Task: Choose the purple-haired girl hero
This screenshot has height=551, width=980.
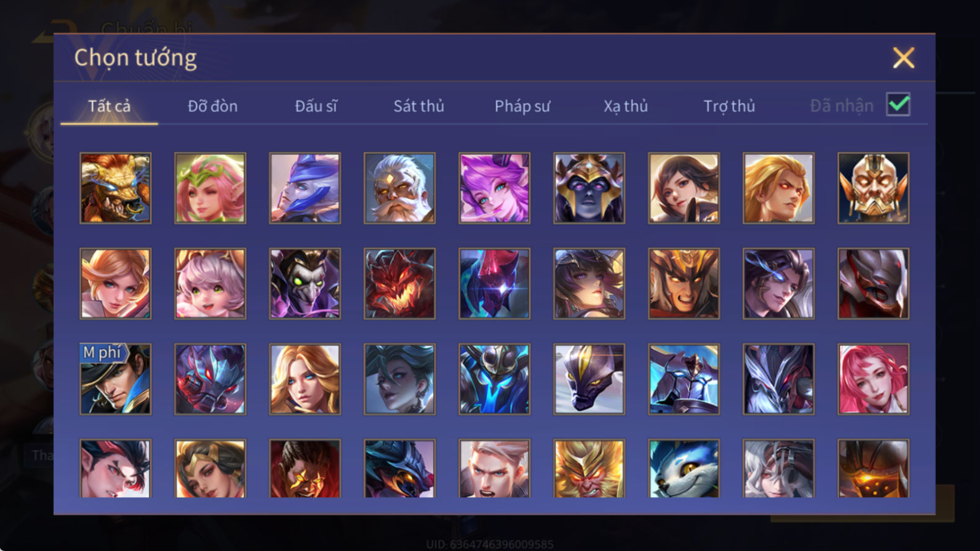Action: click(x=494, y=188)
